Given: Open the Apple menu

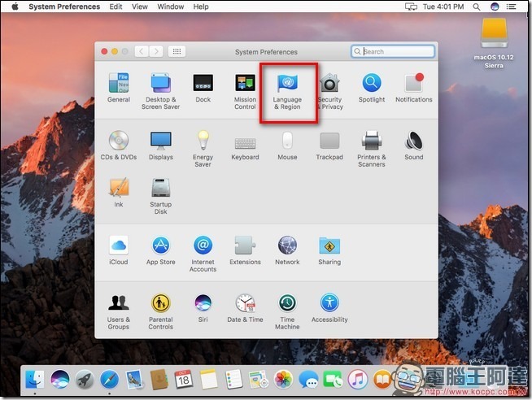Looking at the screenshot, I should (x=15, y=7).
